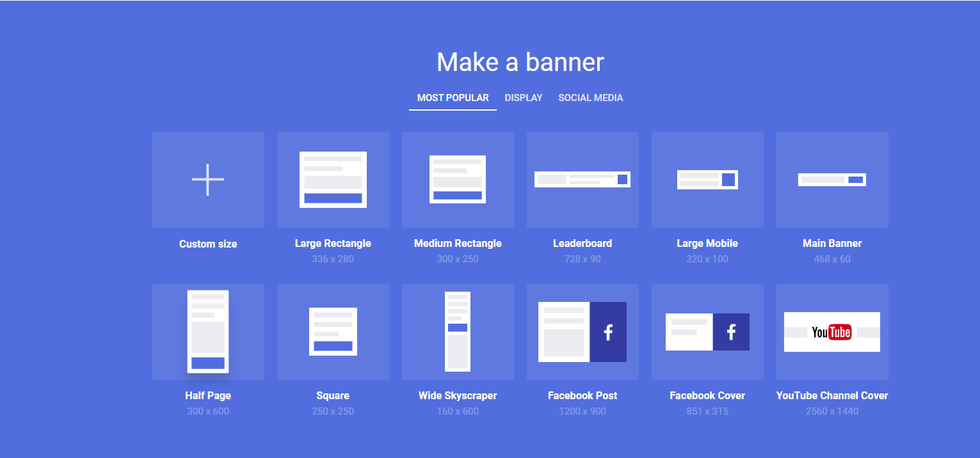Click the YouTube Channel Cover logo thumbnail
The height and width of the screenshot is (458, 980).
point(832,332)
